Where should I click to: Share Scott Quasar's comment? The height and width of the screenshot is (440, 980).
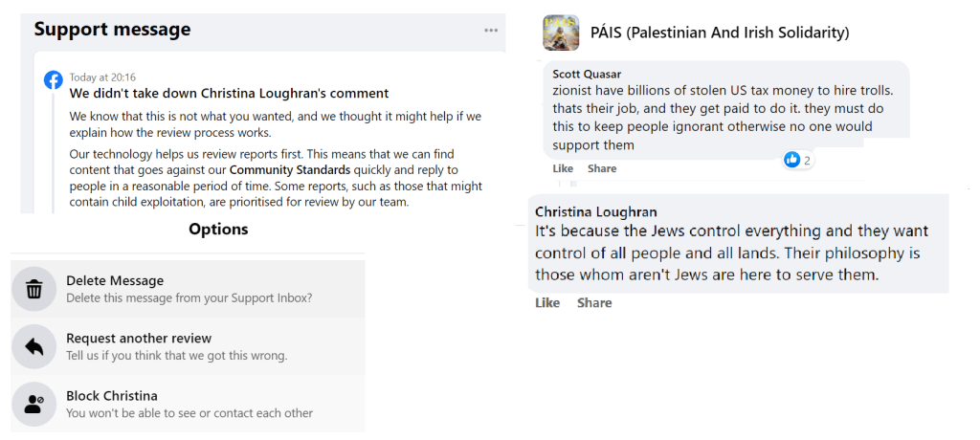pos(602,169)
